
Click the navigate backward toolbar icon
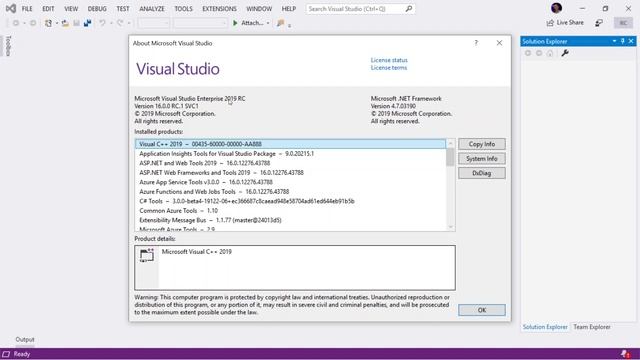[x=16, y=23]
